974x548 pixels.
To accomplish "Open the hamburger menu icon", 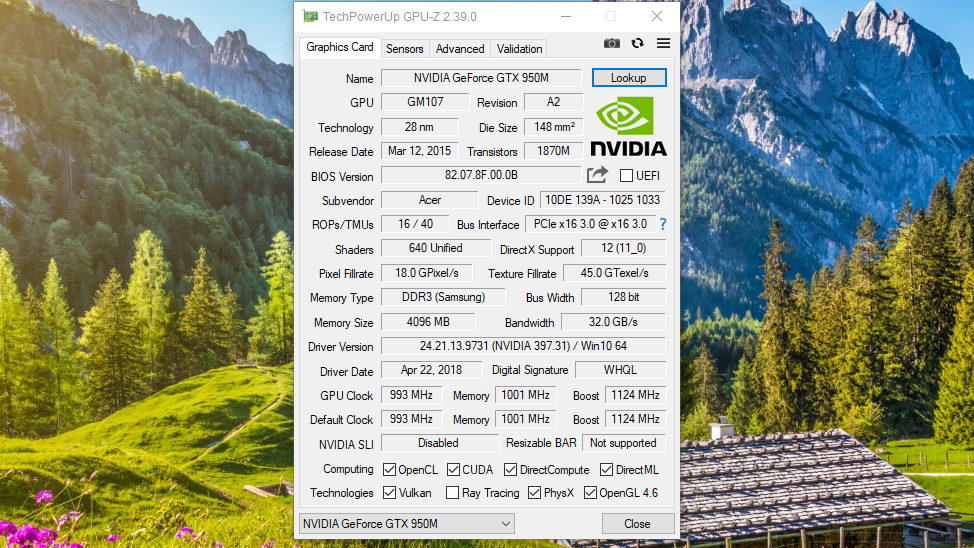I will (663, 44).
